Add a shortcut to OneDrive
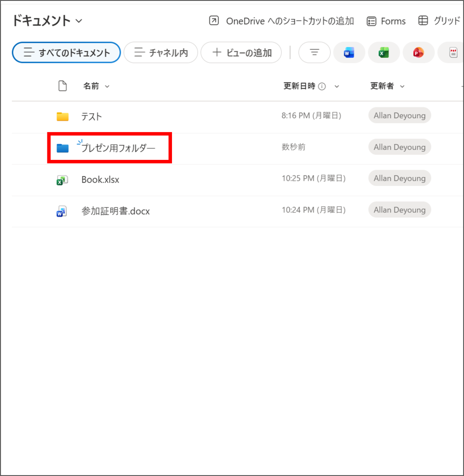464x476 pixels. (281, 21)
